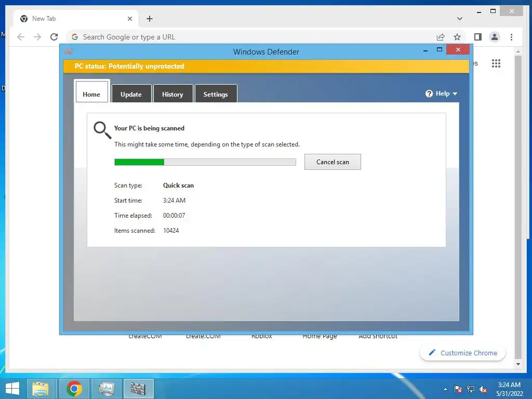Click the New Tab title in Chrome

point(44,19)
